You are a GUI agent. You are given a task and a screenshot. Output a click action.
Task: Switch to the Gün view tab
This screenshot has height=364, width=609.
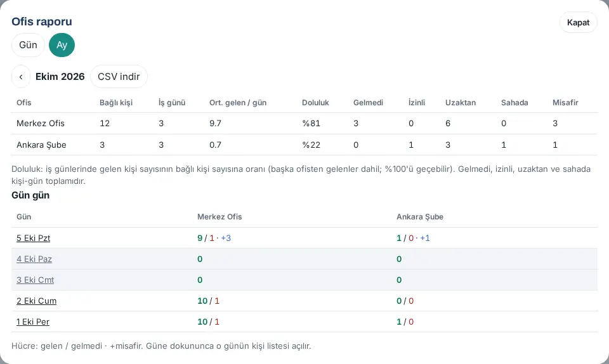click(x=28, y=45)
